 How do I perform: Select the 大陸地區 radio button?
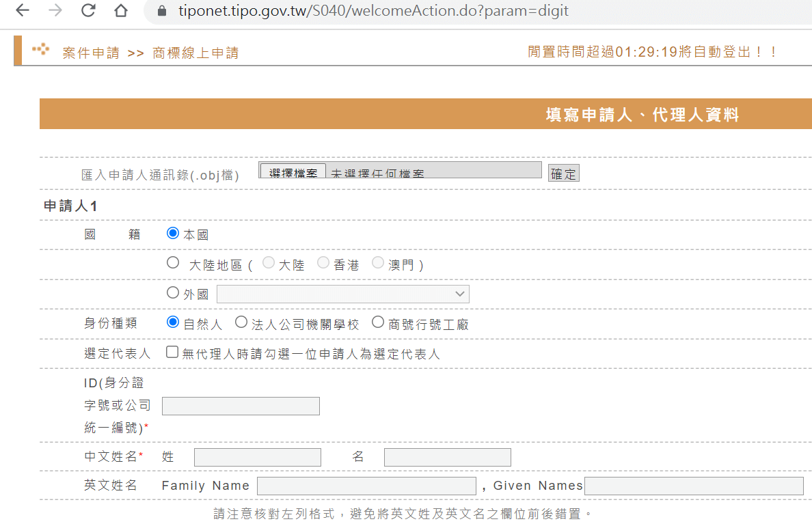173,263
